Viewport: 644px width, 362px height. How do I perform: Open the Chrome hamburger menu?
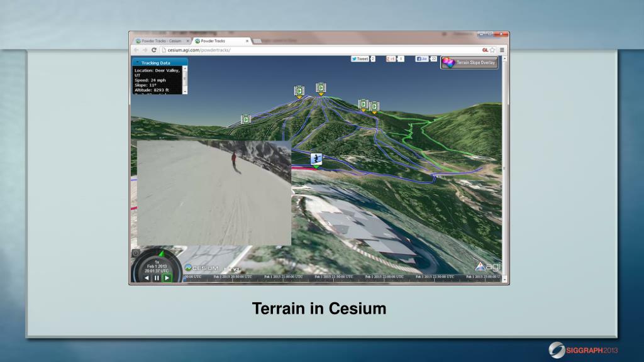(502, 50)
